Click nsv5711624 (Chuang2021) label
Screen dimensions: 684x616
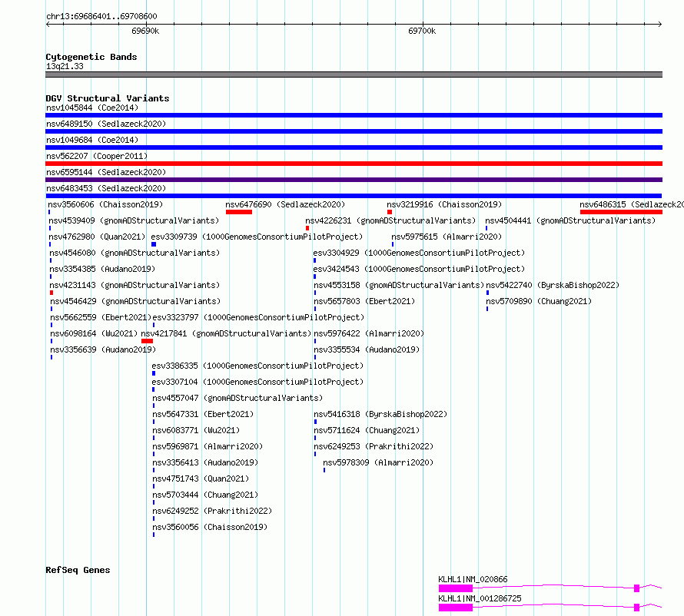click(x=367, y=430)
